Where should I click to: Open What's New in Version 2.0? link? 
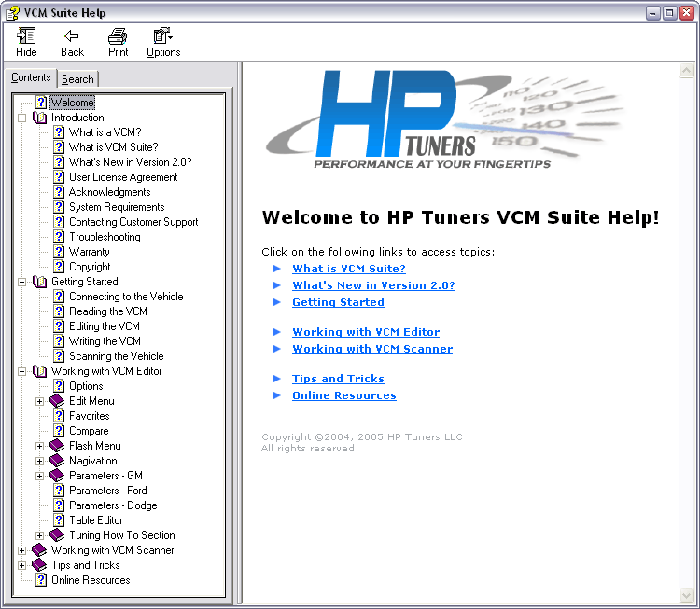click(373, 285)
